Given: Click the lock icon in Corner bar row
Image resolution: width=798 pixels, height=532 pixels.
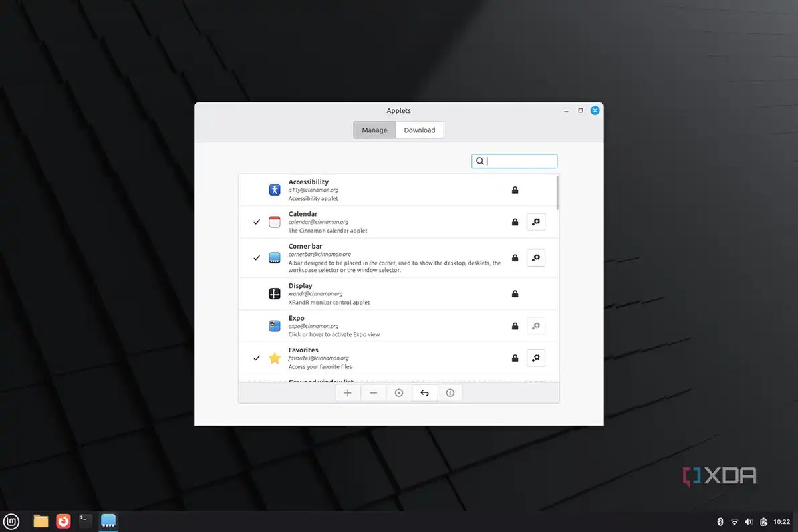Looking at the screenshot, I should click(515, 257).
